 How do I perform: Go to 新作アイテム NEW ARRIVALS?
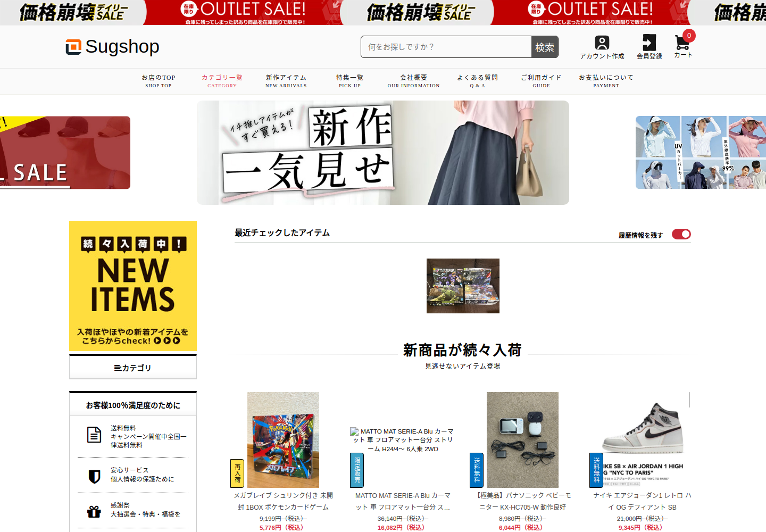coord(286,81)
